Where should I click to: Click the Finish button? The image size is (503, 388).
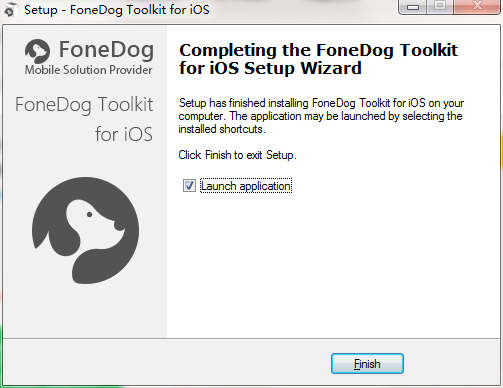point(367,364)
